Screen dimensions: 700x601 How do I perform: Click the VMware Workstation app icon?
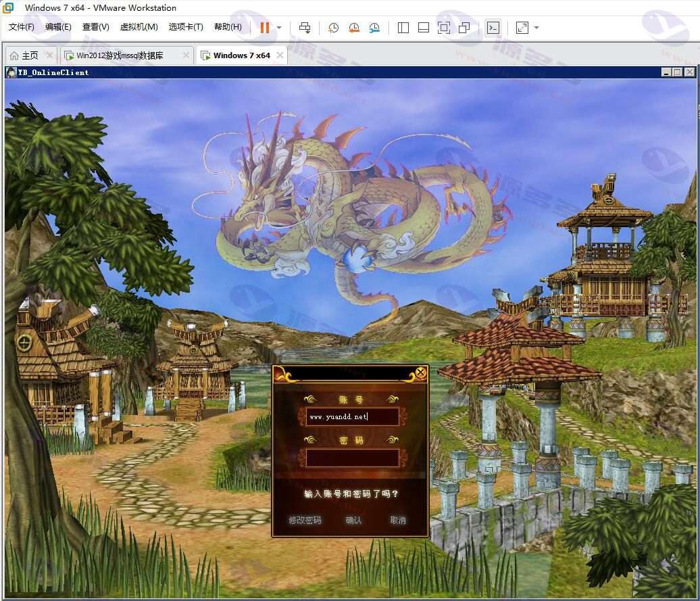click(x=8, y=7)
